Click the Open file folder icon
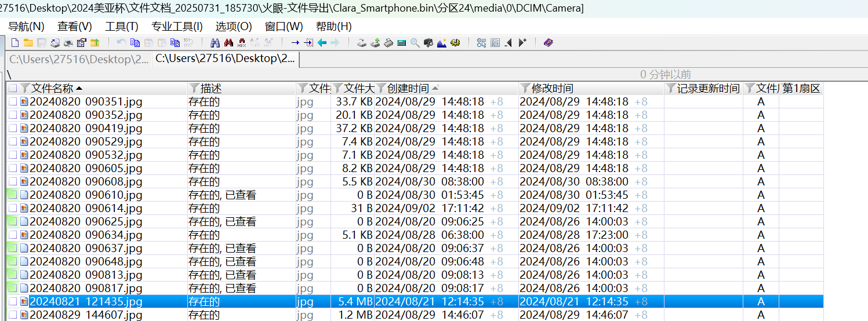The height and width of the screenshot is (321, 868). 28,43
